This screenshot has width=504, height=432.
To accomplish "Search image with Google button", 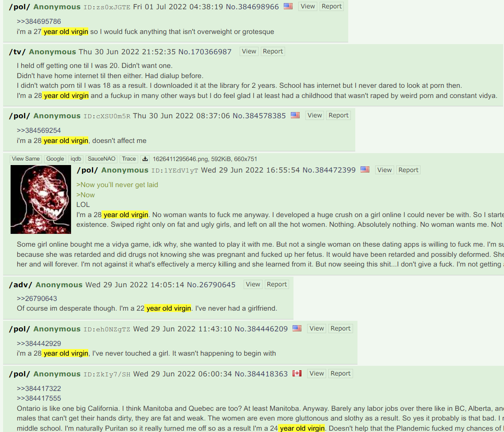I will [55, 159].
